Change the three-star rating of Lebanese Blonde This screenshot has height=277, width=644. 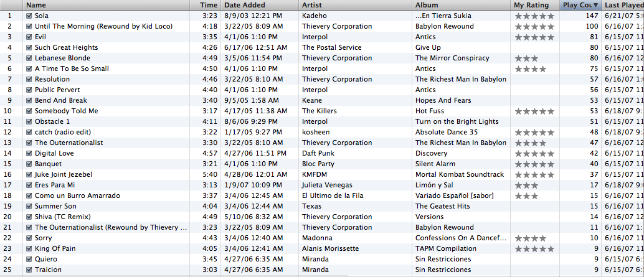(526, 59)
